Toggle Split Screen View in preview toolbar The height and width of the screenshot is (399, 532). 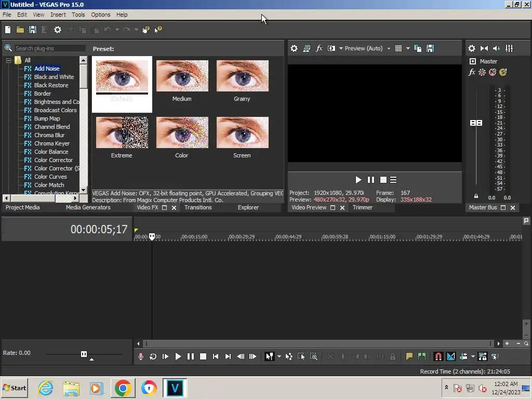(x=331, y=48)
